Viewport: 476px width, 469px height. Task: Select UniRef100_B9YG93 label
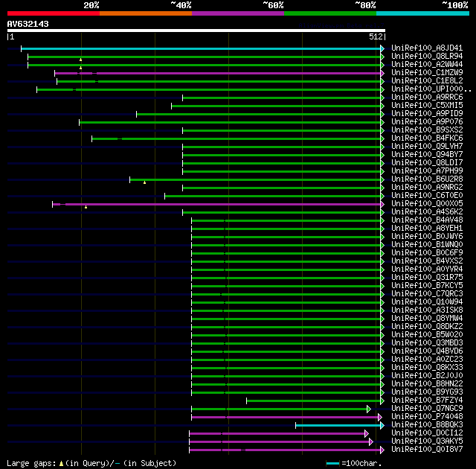coord(427,392)
